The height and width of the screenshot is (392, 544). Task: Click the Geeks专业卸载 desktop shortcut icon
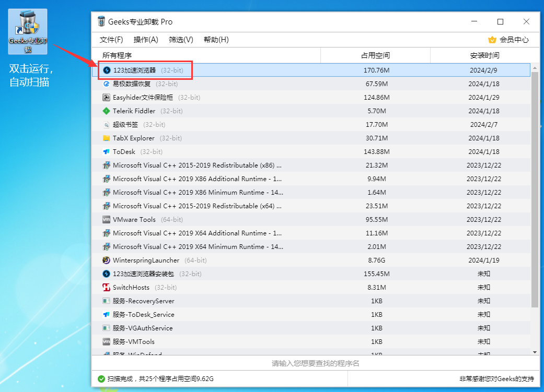(x=27, y=31)
